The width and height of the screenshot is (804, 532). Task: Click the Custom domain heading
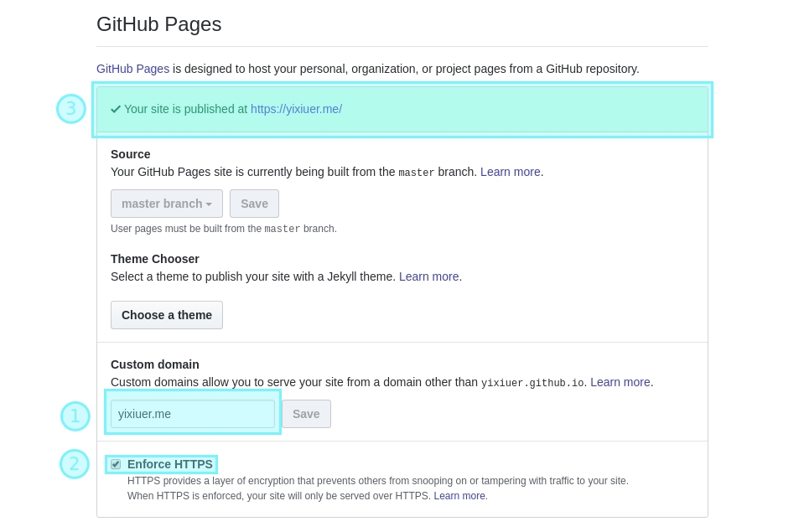[x=155, y=364]
